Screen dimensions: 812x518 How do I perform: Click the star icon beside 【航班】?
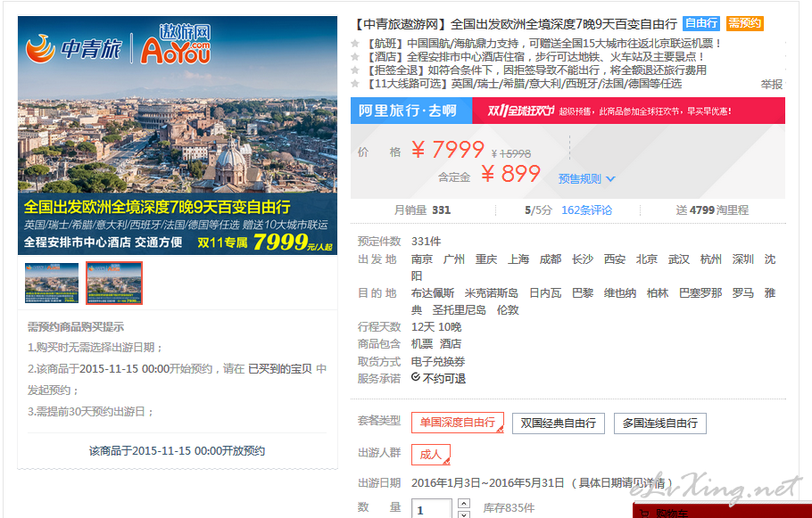(x=355, y=44)
